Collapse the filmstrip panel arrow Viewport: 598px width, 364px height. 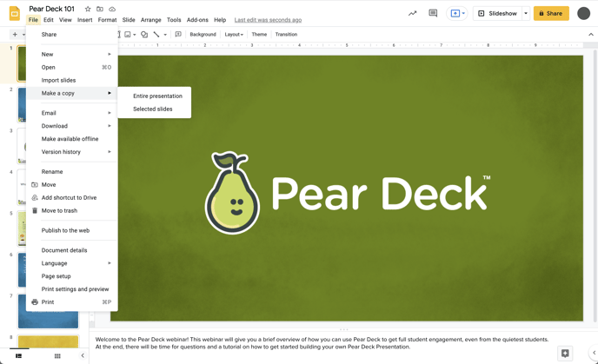(83, 355)
